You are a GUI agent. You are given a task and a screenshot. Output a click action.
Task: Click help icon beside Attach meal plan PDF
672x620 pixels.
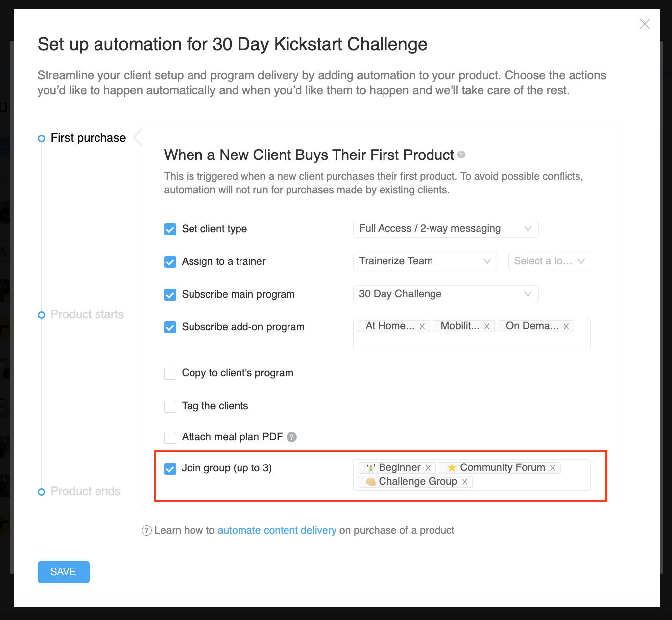coord(292,437)
